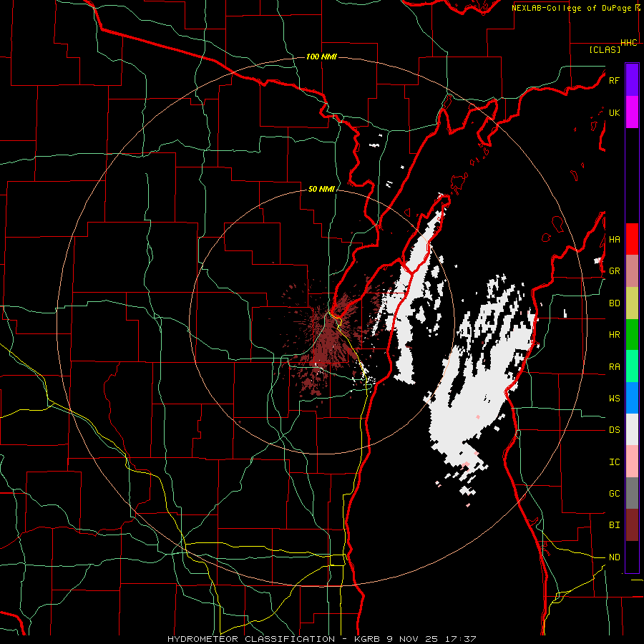Click the UK legend label
The image size is (644, 644).
[x=614, y=112]
